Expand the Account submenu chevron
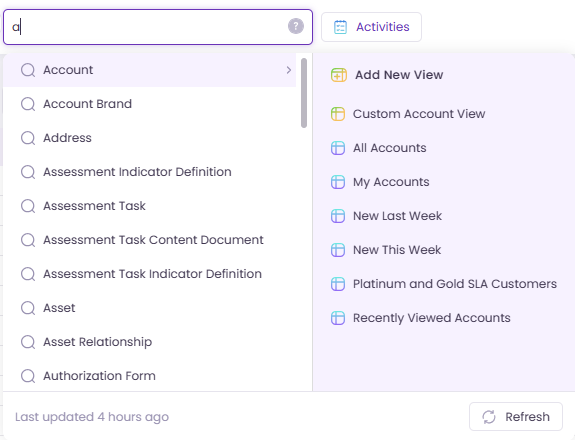The height and width of the screenshot is (440, 575). pyautogui.click(x=289, y=70)
